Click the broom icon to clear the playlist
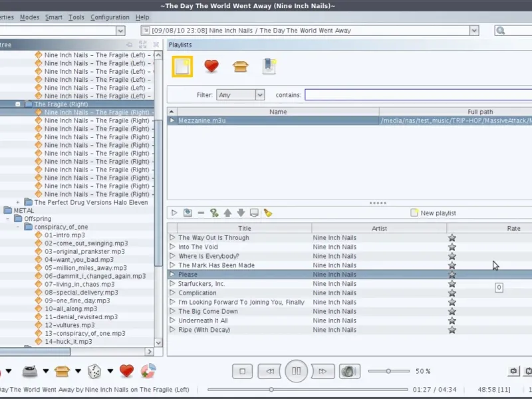 [x=268, y=213]
